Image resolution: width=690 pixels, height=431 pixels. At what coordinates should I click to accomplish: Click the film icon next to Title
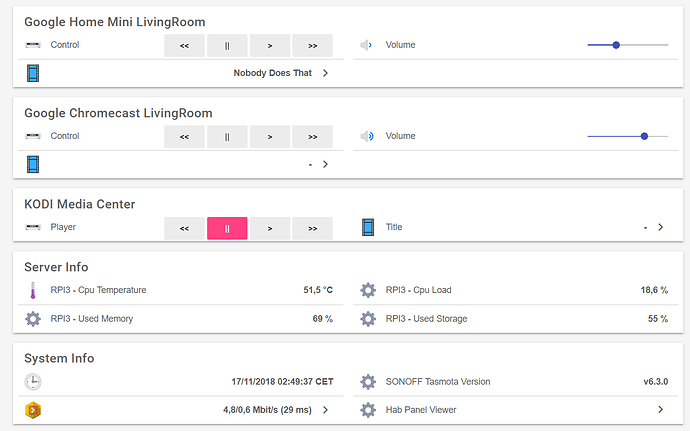click(x=368, y=227)
